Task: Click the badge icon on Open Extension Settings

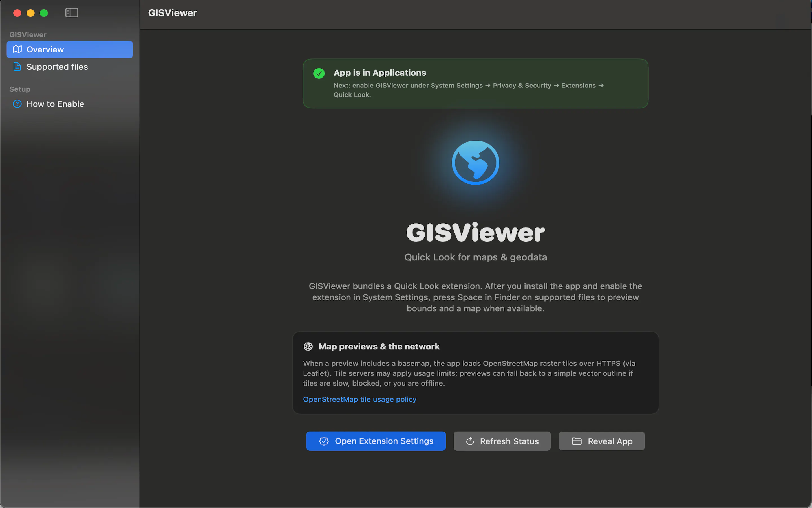Action: (x=324, y=441)
